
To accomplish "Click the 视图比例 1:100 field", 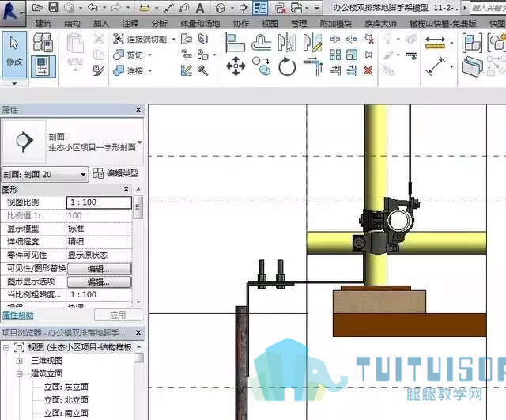I will coord(99,202).
